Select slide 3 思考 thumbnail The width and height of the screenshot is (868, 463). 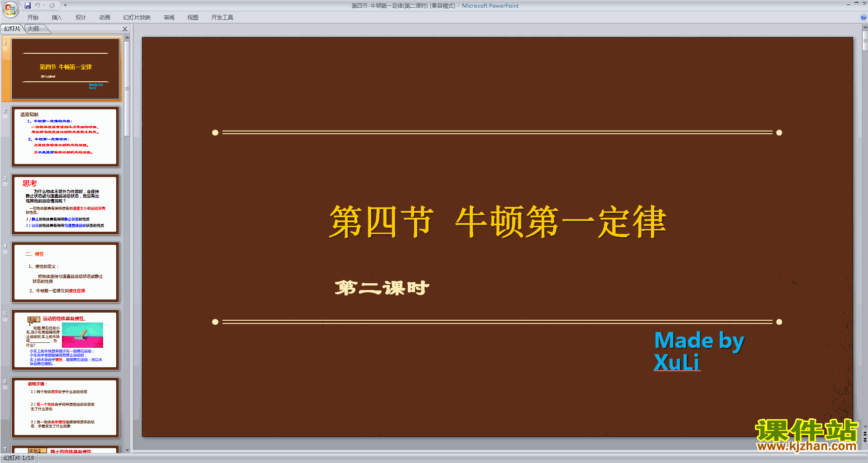66,205
